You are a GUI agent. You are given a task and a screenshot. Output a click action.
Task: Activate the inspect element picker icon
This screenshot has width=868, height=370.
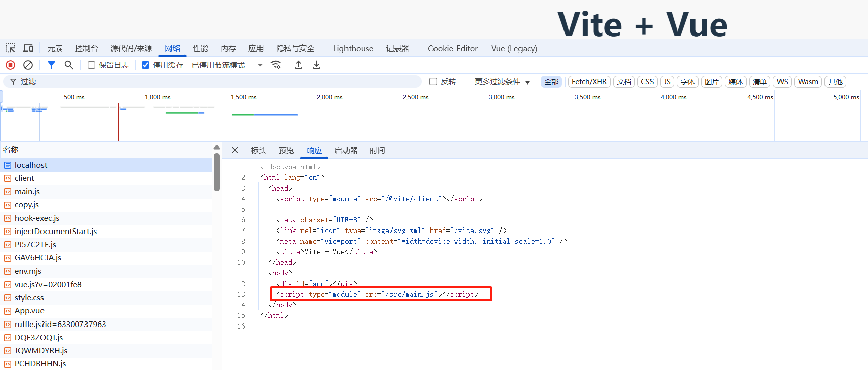[x=11, y=48]
